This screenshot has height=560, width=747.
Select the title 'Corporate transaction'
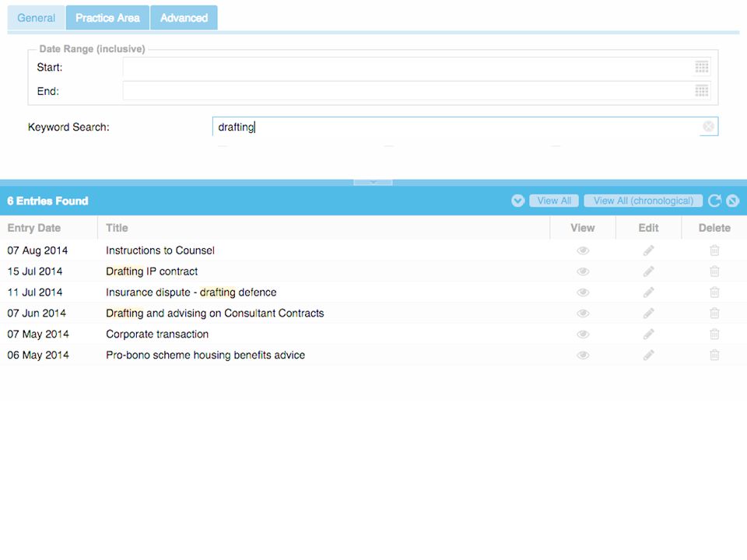point(157,334)
